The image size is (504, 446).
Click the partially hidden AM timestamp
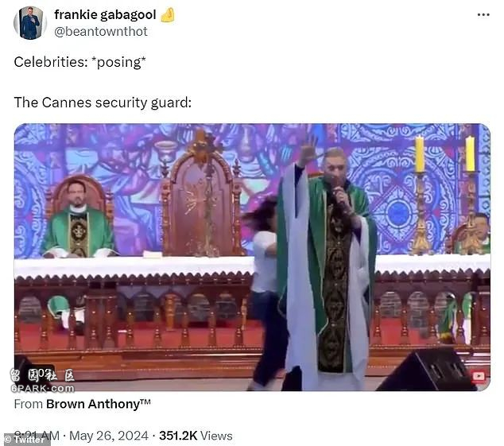[x=37, y=434]
